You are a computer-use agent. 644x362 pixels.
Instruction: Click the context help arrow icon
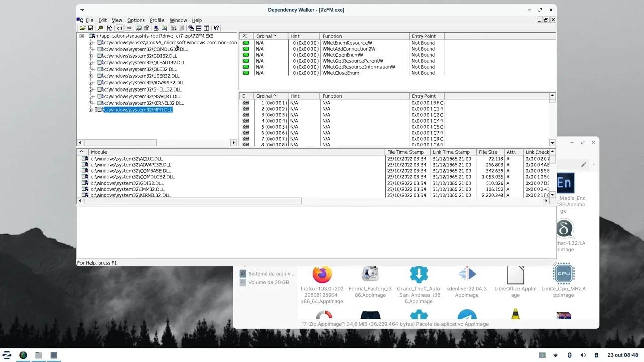coord(216,28)
